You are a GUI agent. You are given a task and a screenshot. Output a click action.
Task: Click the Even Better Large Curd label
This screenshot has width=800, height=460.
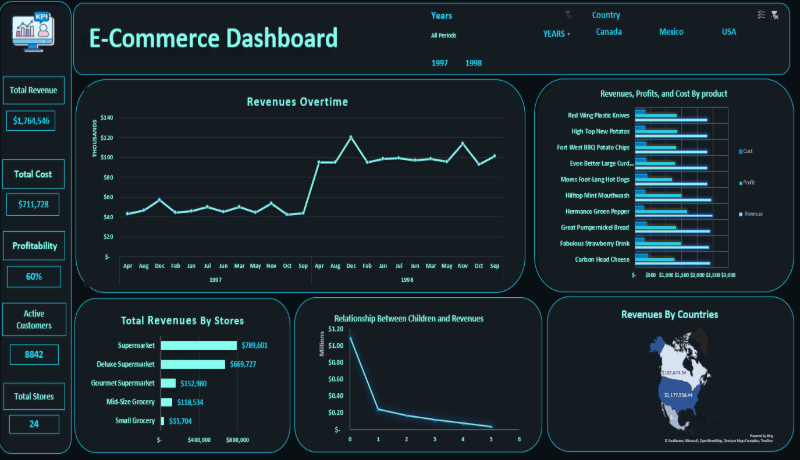(x=601, y=164)
